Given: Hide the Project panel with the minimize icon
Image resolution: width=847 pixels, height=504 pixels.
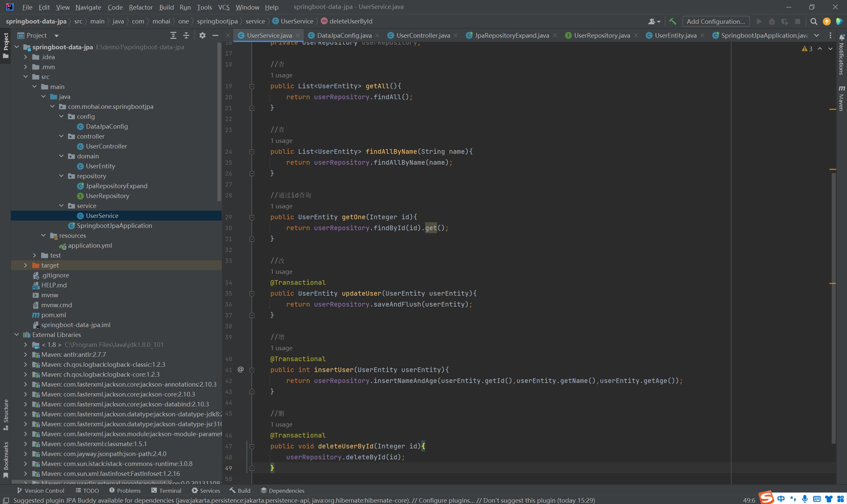Looking at the screenshot, I should pyautogui.click(x=215, y=35).
